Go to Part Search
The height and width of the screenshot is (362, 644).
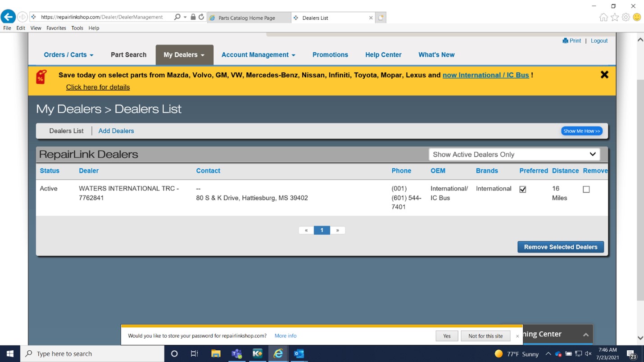pos(128,54)
